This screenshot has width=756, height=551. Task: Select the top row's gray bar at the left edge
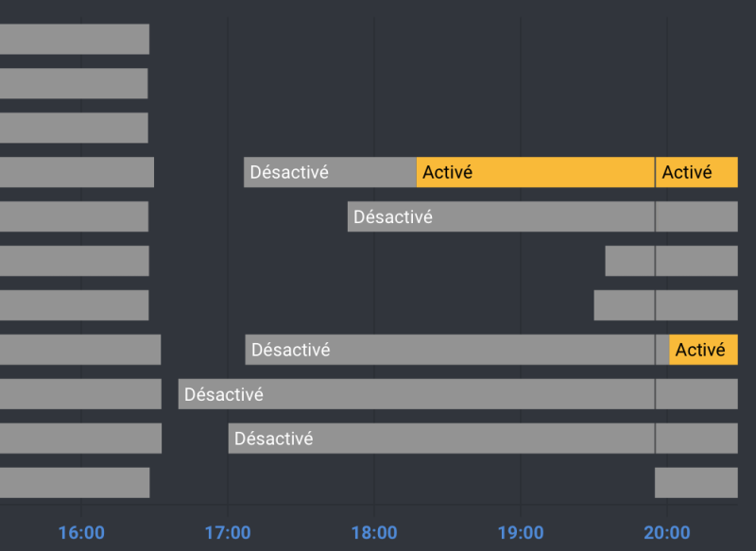(x=74, y=40)
